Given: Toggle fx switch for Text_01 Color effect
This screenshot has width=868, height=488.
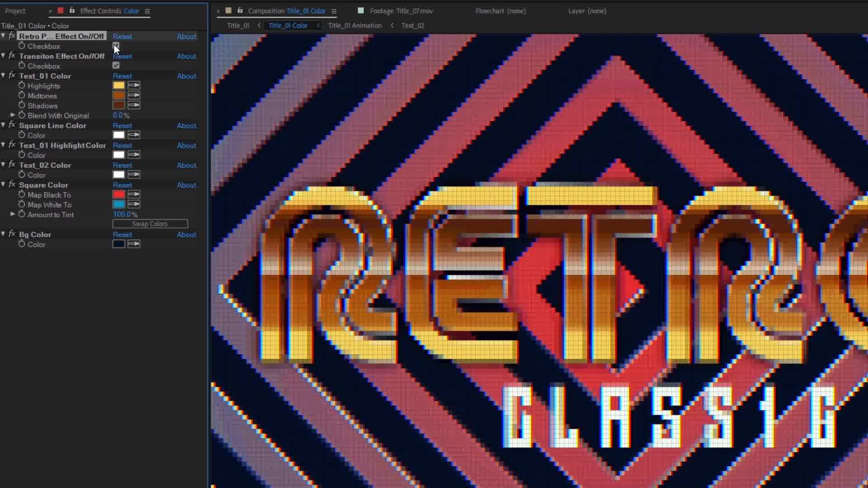Looking at the screenshot, I should [12, 75].
